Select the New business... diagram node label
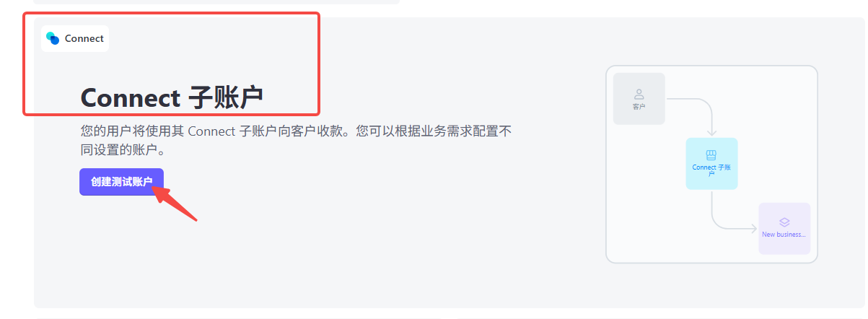This screenshot has height=319, width=868. [784, 235]
